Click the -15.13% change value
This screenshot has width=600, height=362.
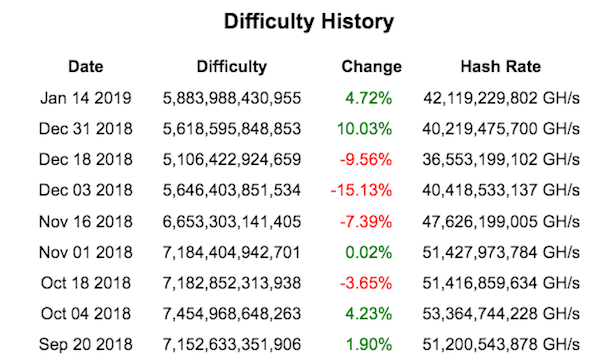362,190
